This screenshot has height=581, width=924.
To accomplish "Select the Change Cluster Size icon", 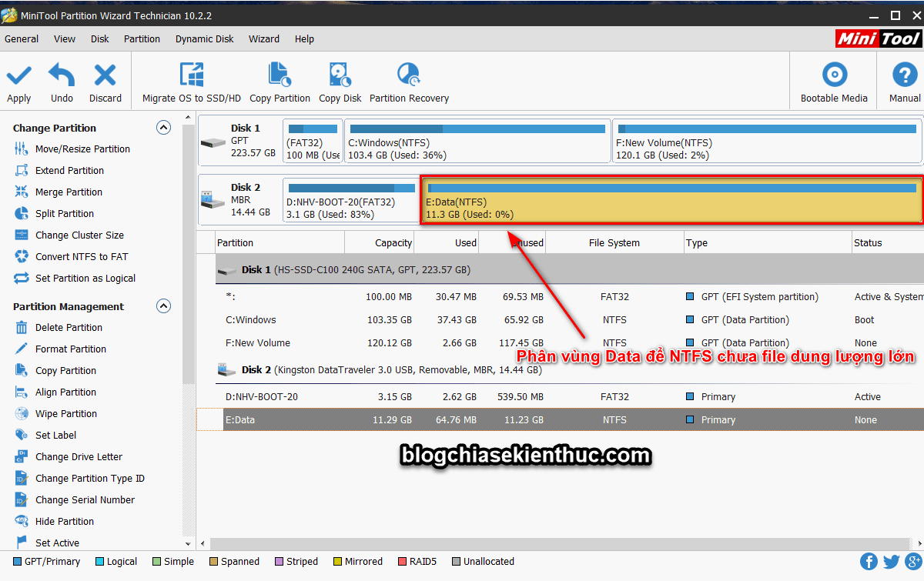I will [x=22, y=235].
